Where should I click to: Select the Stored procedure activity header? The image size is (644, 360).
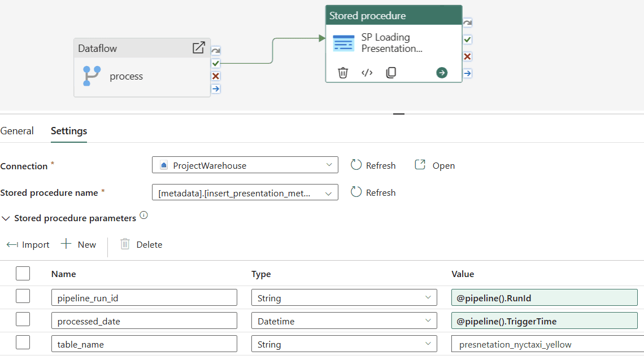click(394, 16)
